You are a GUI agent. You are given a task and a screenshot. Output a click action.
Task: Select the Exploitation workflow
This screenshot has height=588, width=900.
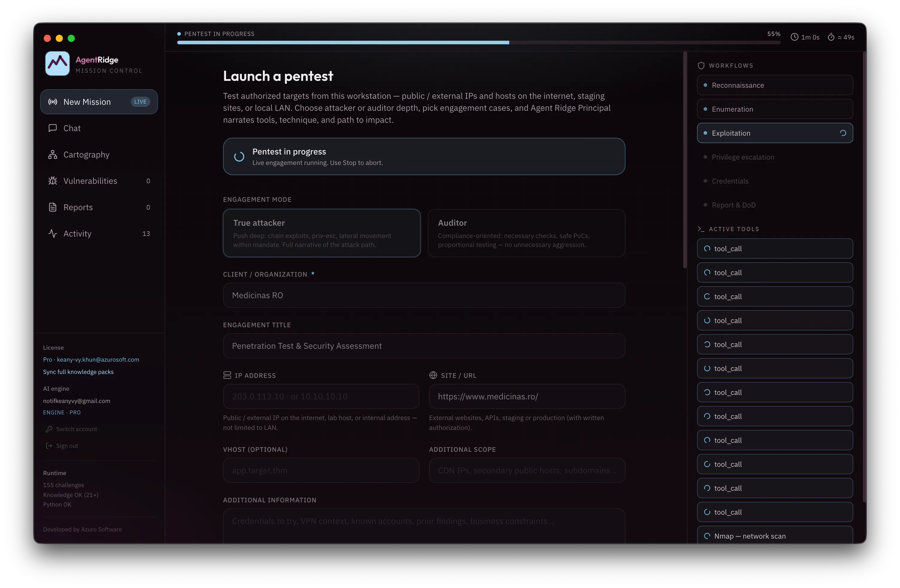775,133
